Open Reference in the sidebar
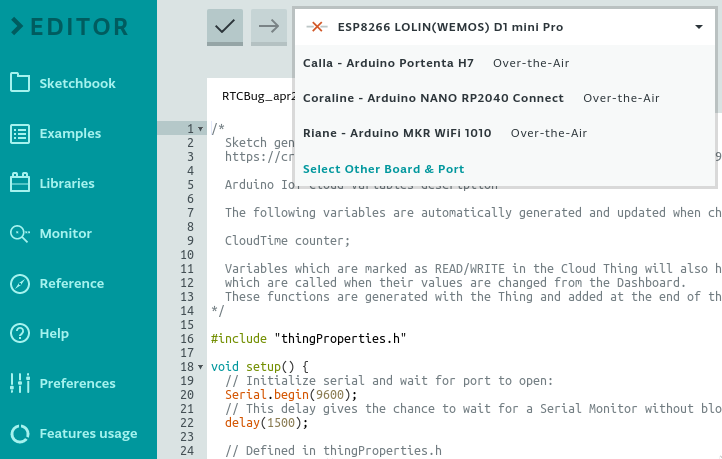The height and width of the screenshot is (459, 722). coord(72,284)
